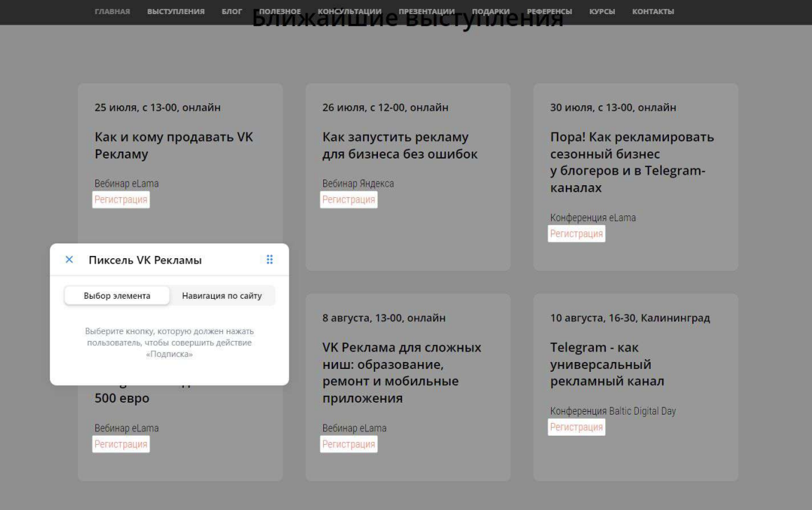Open КОНСУЛЬТАЦИИ menu item

coord(350,11)
